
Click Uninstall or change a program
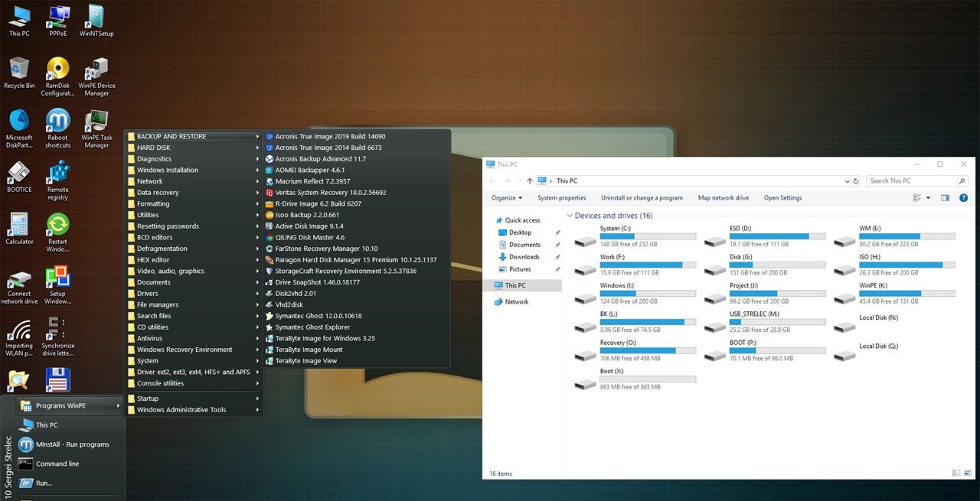pyautogui.click(x=642, y=197)
